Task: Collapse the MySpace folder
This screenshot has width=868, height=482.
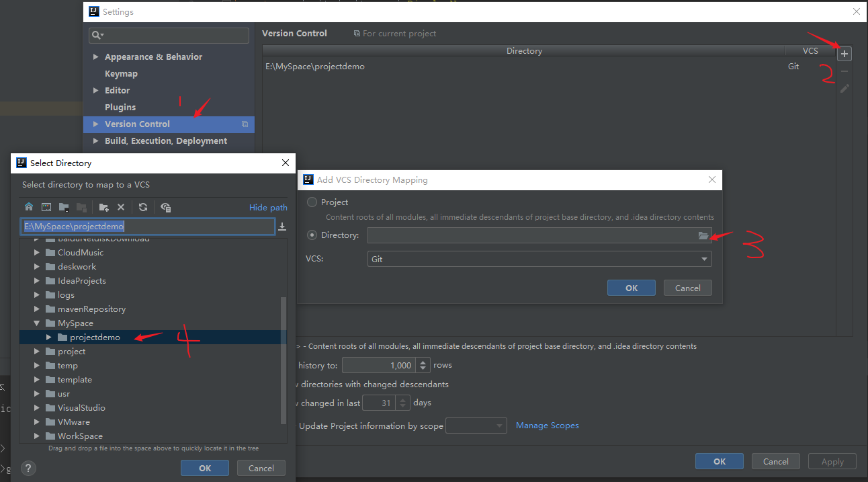Action: coord(37,323)
